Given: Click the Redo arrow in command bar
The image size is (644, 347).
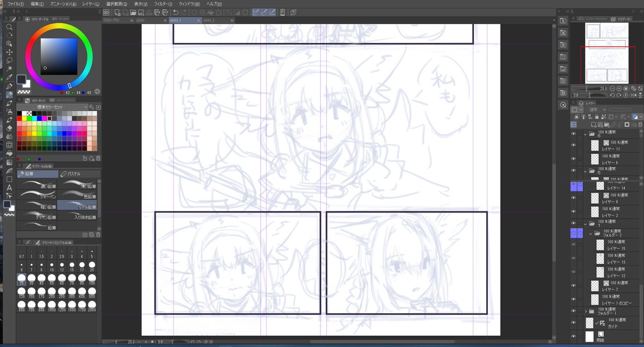Looking at the screenshot, I should (x=184, y=12).
